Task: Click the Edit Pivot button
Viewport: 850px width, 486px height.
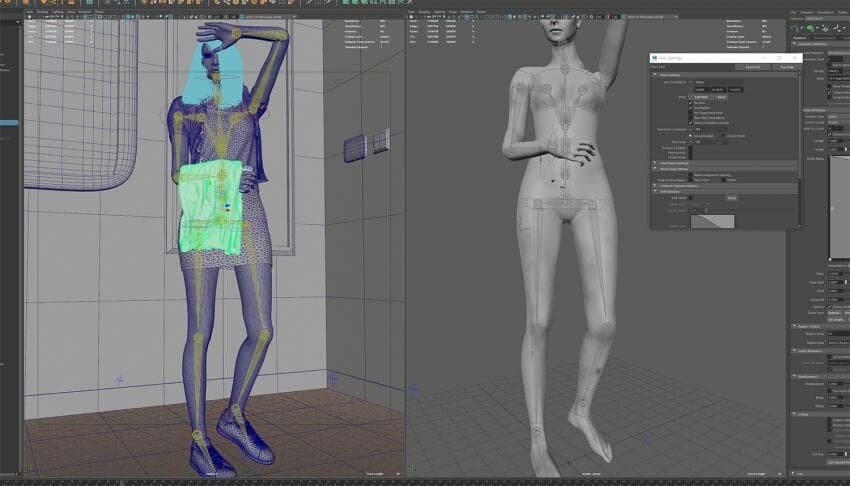Action: click(x=702, y=97)
